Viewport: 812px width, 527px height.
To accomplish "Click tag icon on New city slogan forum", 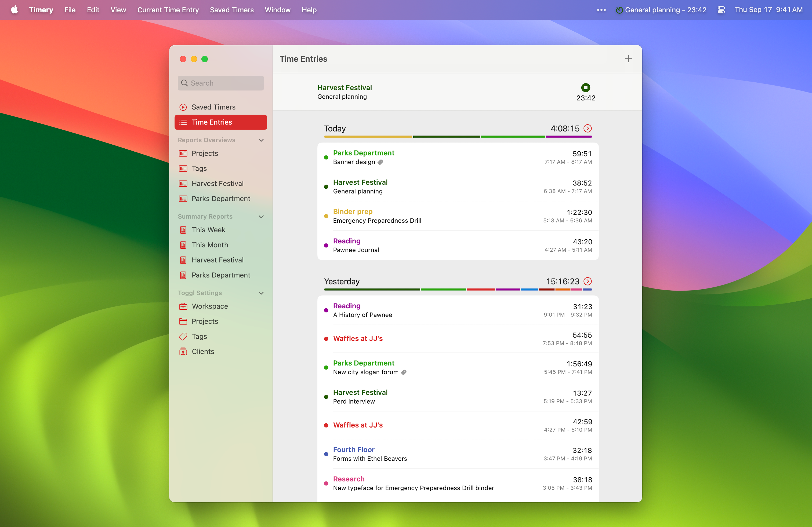I will point(404,372).
